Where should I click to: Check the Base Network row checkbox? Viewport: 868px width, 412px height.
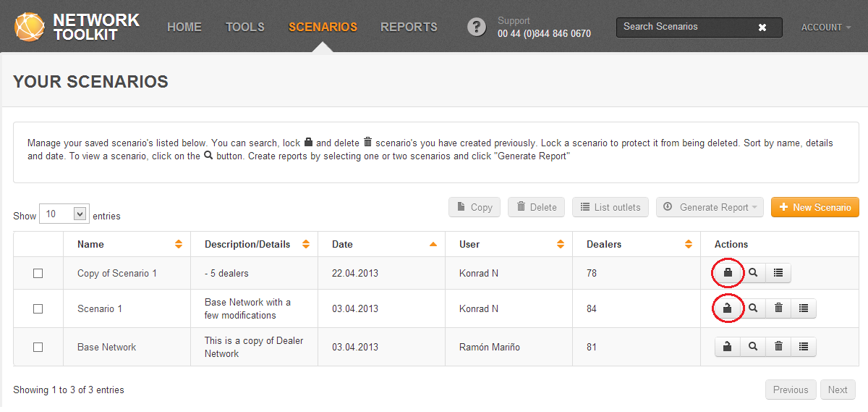pyautogui.click(x=38, y=347)
